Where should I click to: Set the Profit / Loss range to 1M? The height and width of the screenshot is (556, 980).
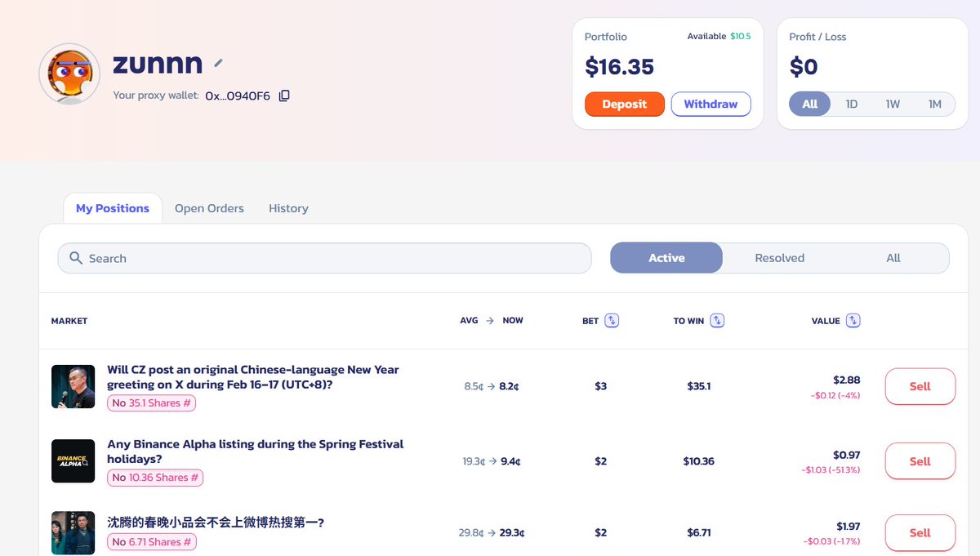[x=935, y=105]
